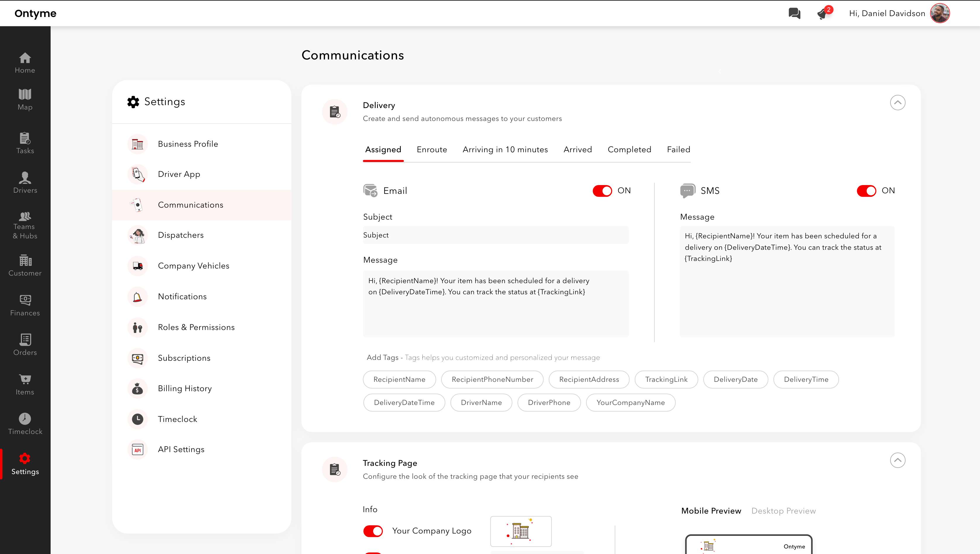Collapse the Tracking Page section

point(898,460)
